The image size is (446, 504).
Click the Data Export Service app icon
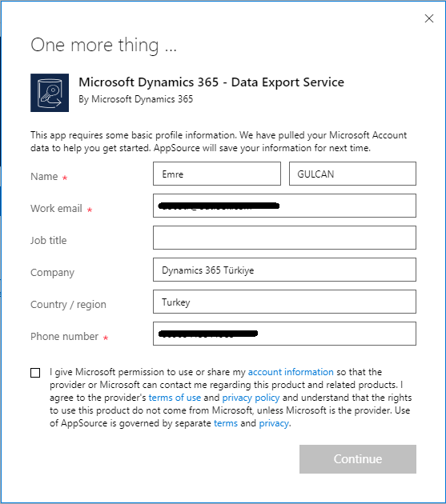[x=50, y=93]
